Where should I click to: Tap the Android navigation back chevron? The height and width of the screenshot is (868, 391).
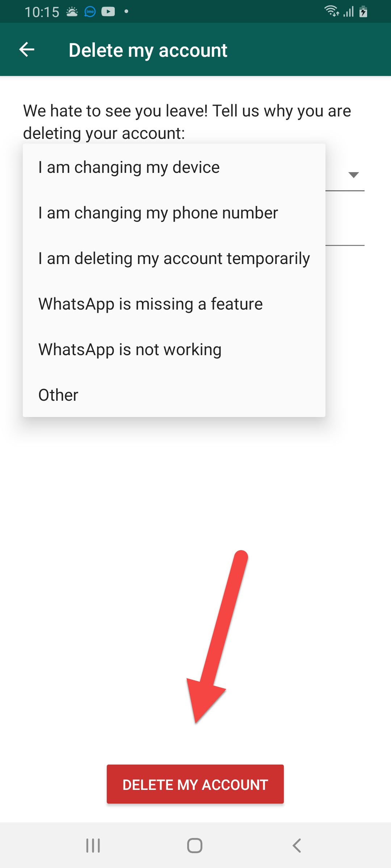pos(297,846)
